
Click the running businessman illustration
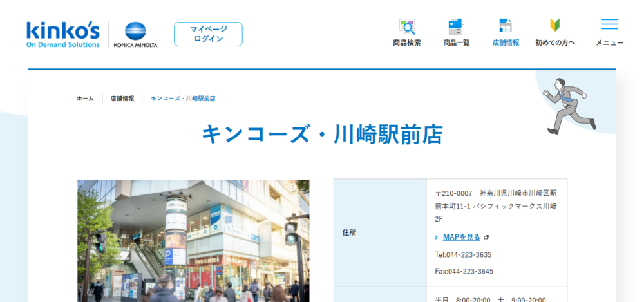569,106
